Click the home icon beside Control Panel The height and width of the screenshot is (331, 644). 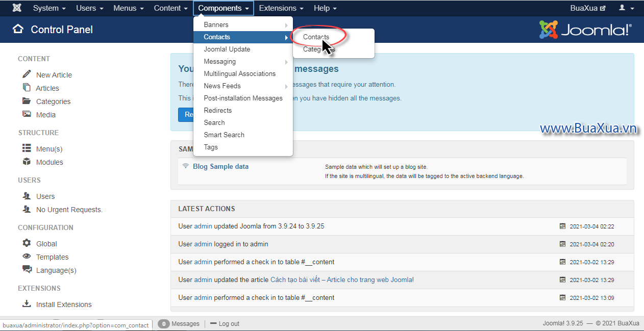click(x=18, y=29)
